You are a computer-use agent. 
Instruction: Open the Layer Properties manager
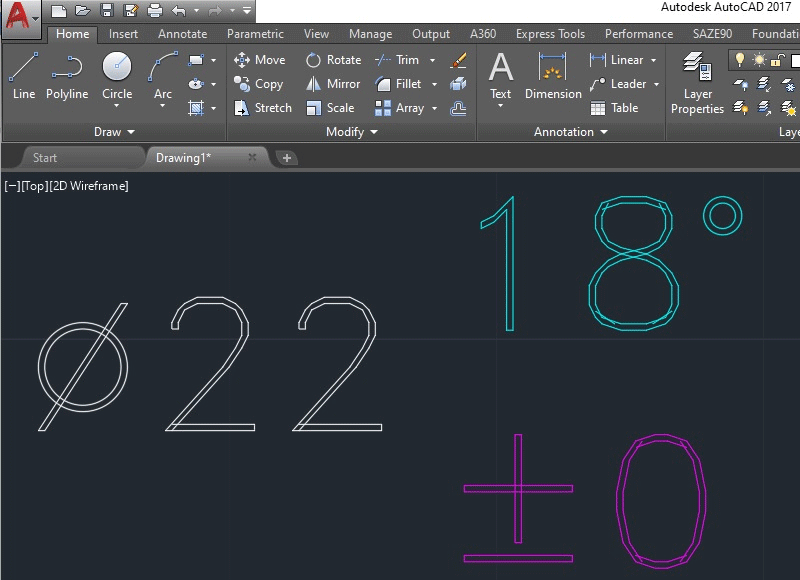tap(697, 83)
